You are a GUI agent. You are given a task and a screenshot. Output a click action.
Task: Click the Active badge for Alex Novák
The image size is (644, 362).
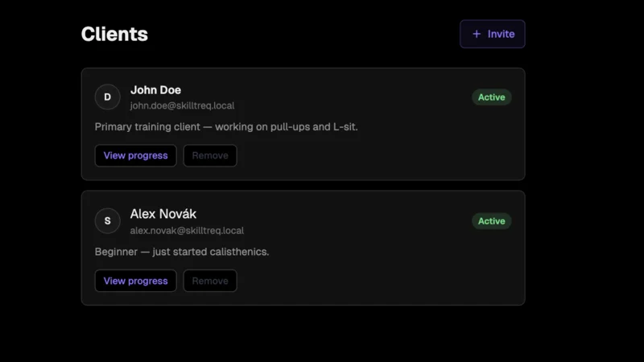coord(491,221)
